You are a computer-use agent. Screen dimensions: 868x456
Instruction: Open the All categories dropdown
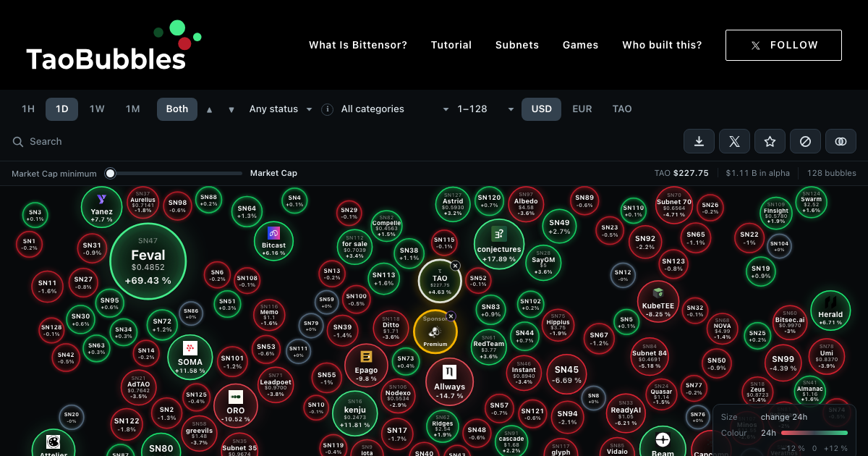[x=395, y=109]
